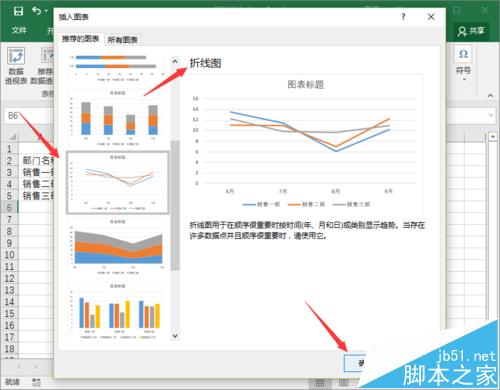500x390 pixels.
Task: Click the Name Box showing B6
Action: [x=29, y=116]
